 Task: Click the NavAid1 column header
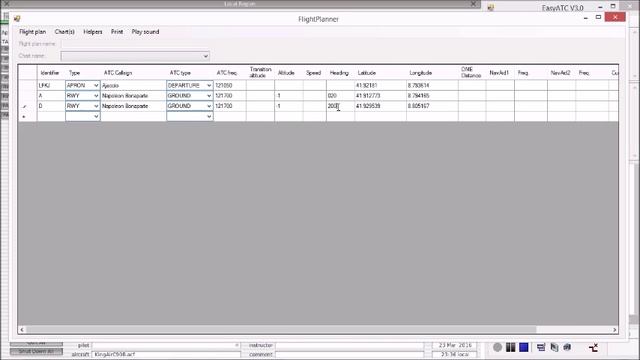pos(500,73)
